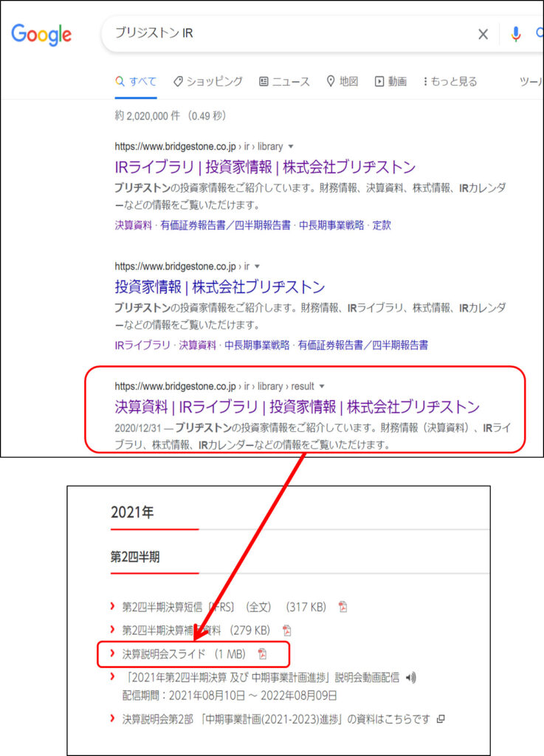The image size is (544, 756).
Task: Click 有価証券報告書／四半期報告書 sitelink under second result
Action: (363, 346)
